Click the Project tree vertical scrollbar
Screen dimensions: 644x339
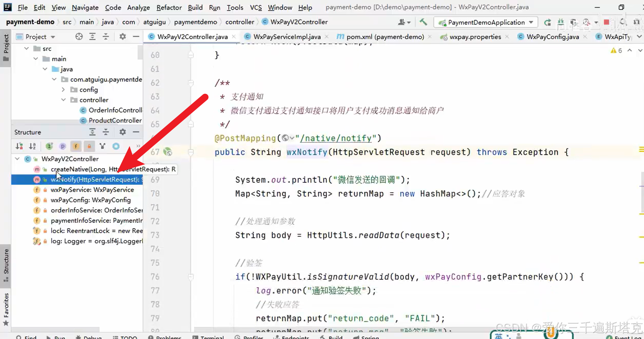coord(140,52)
